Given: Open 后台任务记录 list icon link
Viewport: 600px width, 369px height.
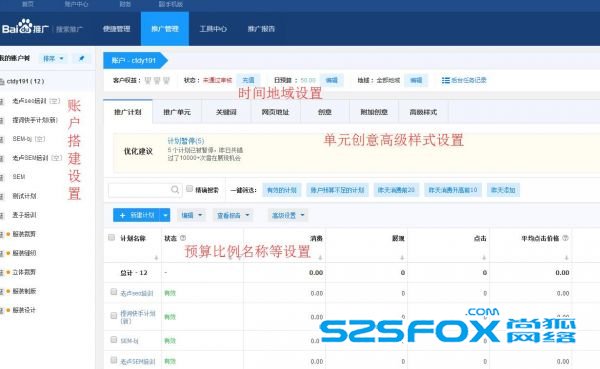Looking at the screenshot, I should (x=464, y=80).
